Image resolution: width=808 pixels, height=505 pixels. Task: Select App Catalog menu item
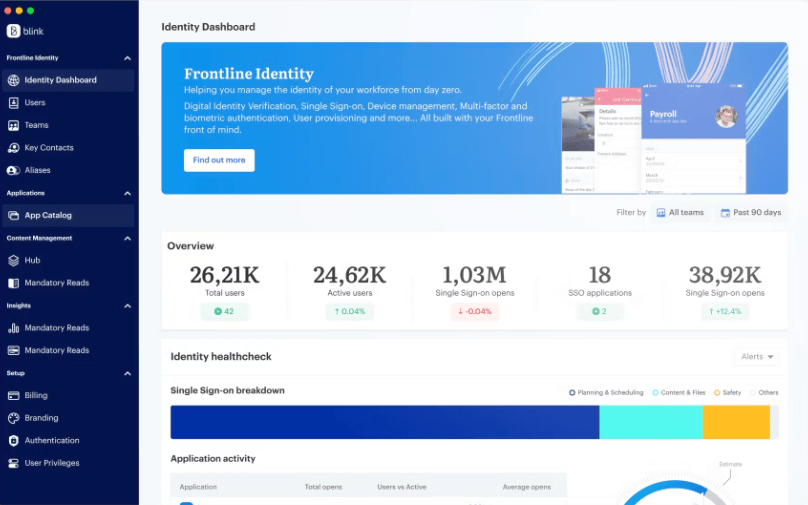pos(48,215)
